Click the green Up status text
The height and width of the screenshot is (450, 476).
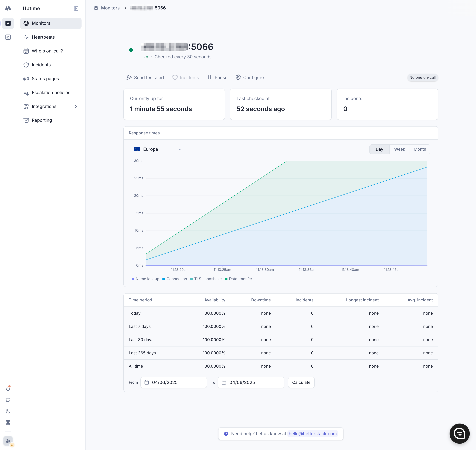(x=145, y=57)
